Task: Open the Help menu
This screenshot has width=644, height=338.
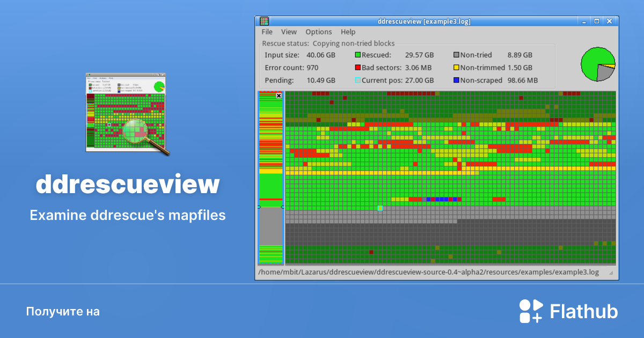Action: [x=348, y=32]
